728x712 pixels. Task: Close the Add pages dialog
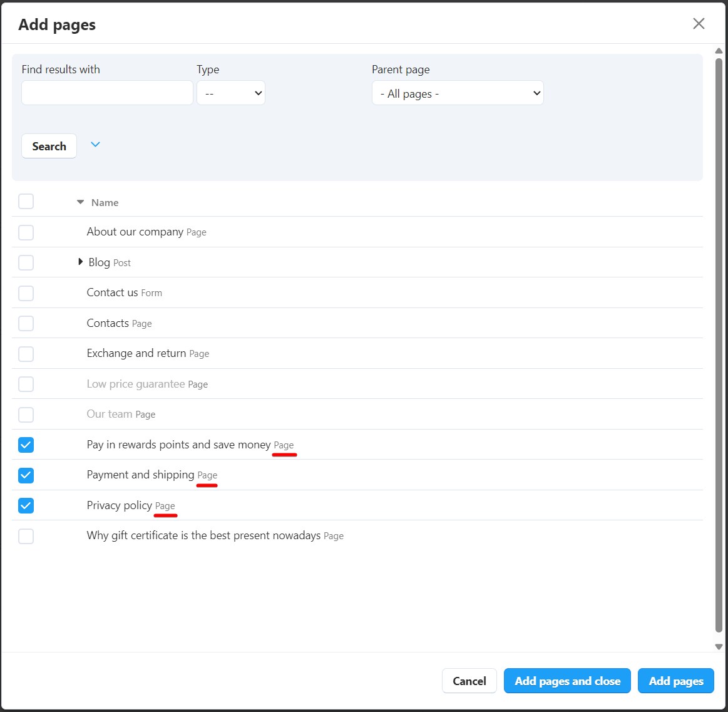pyautogui.click(x=699, y=24)
